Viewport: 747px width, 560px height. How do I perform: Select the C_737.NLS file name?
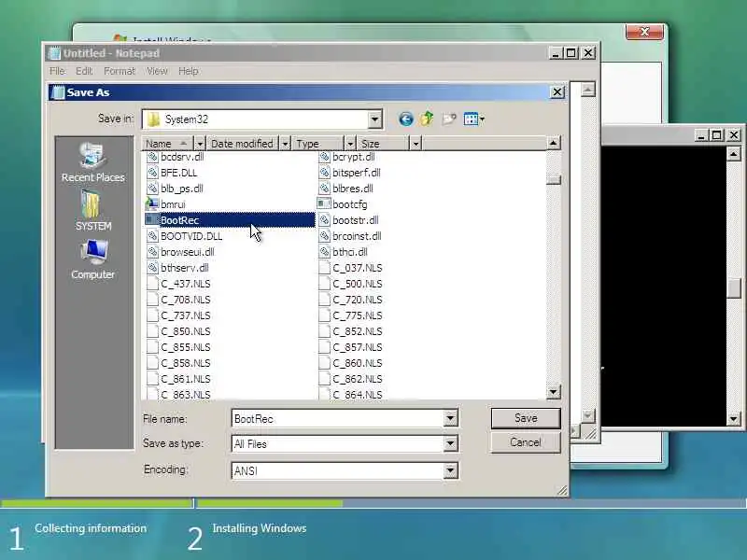tap(185, 315)
